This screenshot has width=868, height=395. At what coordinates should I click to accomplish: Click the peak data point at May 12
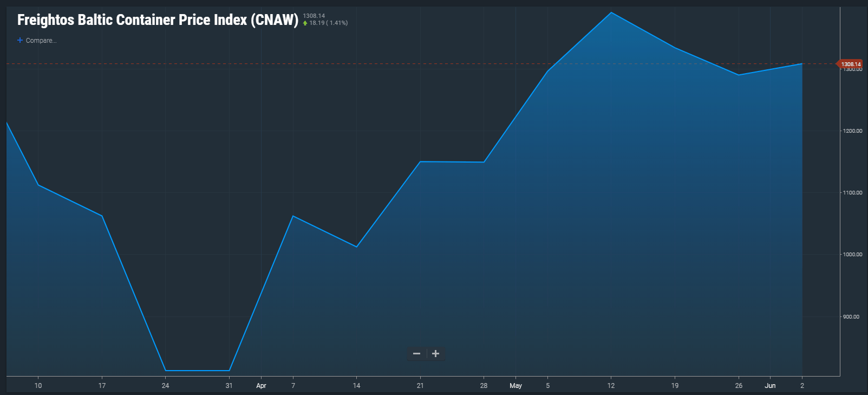coord(611,12)
